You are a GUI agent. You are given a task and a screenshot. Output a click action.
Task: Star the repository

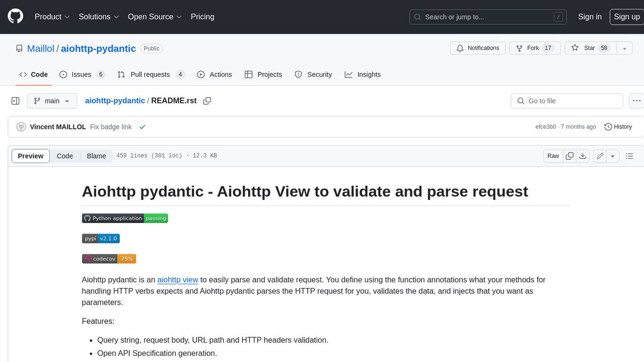click(590, 48)
